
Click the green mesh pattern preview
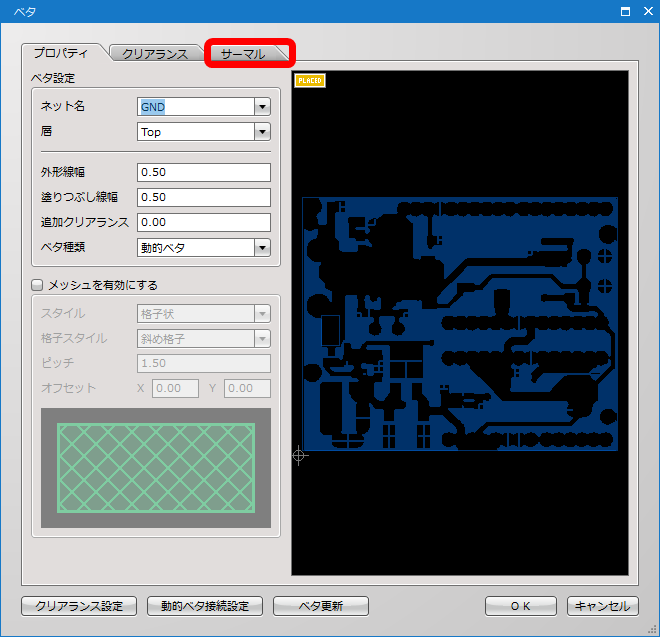tap(156, 468)
